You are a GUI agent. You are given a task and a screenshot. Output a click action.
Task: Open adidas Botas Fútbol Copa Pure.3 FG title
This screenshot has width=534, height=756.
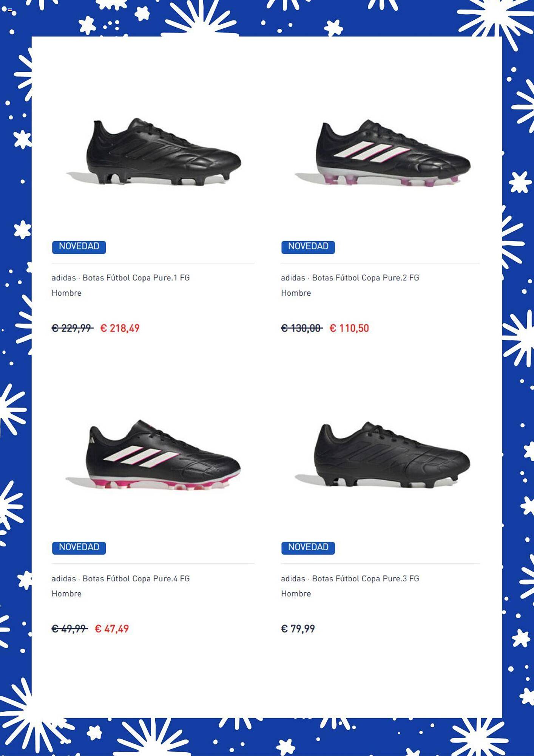(350, 579)
